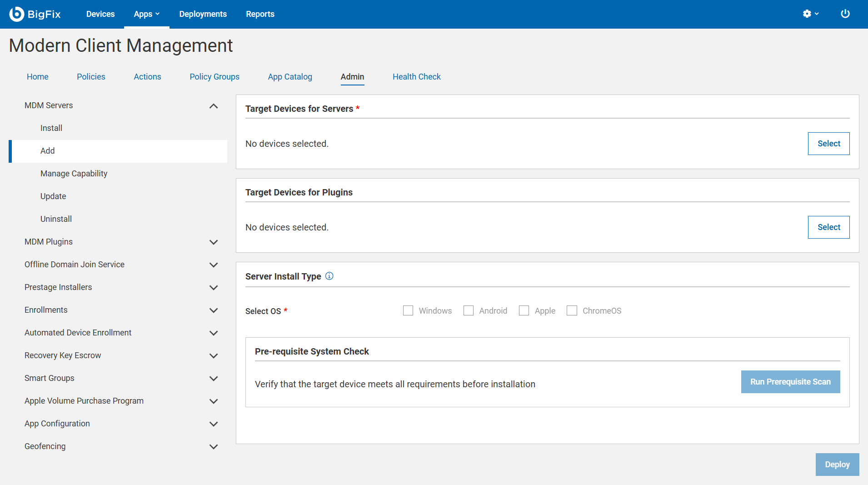This screenshot has width=868, height=485.
Task: Click Select for Target Devices for Servers
Action: click(828, 144)
